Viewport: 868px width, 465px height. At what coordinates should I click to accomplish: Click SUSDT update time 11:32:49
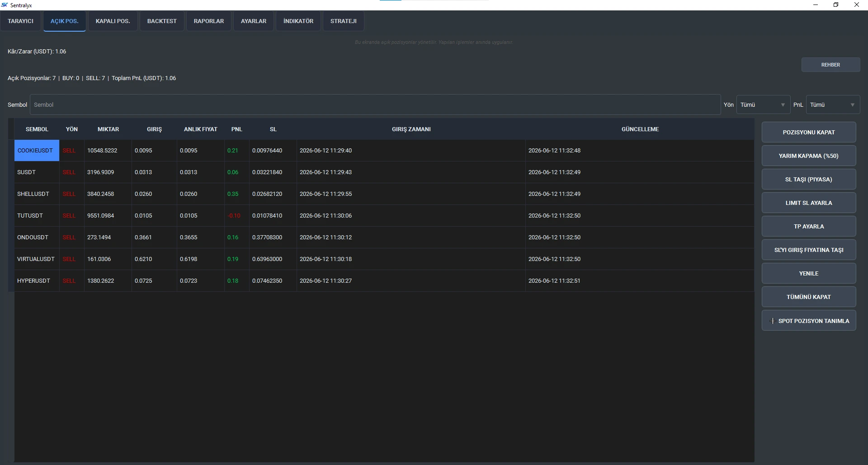click(x=554, y=172)
